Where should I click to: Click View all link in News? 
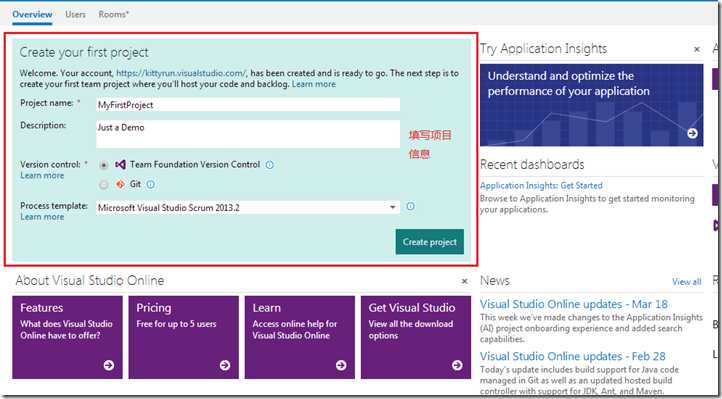click(687, 282)
